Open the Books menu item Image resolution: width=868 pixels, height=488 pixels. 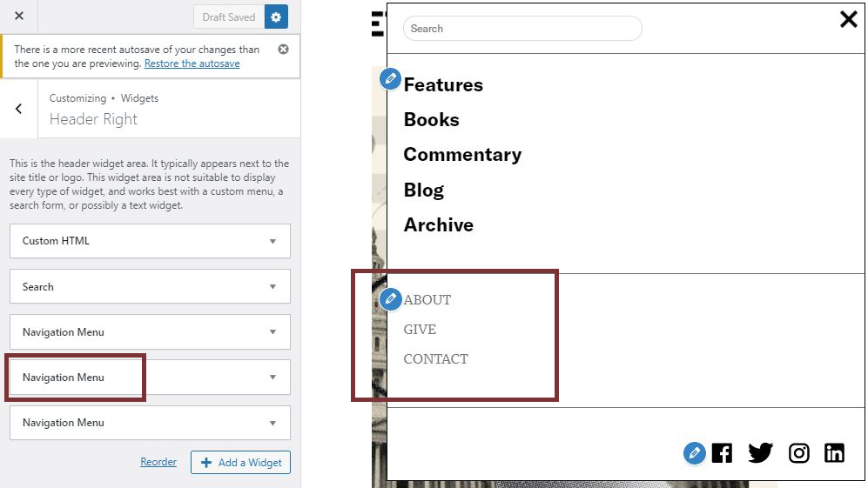click(x=431, y=120)
